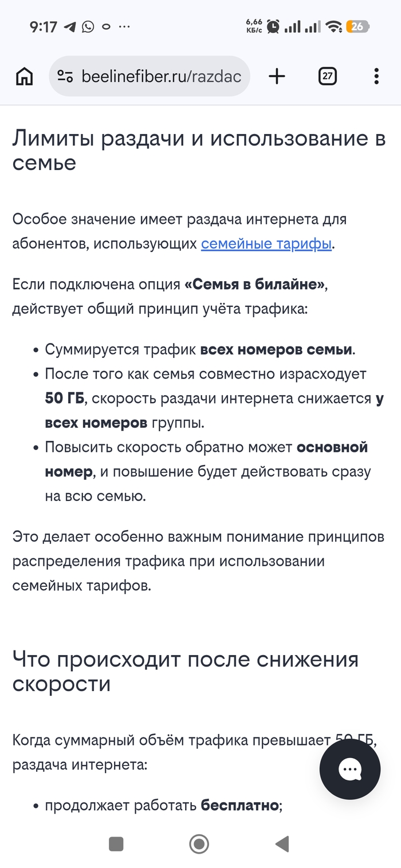This screenshot has height=868, width=401.
Task: Tap the browser home icon
Action: click(x=24, y=76)
